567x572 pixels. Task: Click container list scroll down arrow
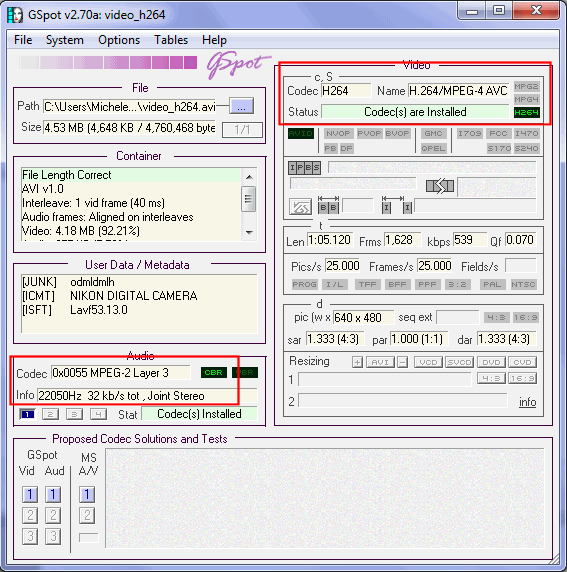coord(249,232)
